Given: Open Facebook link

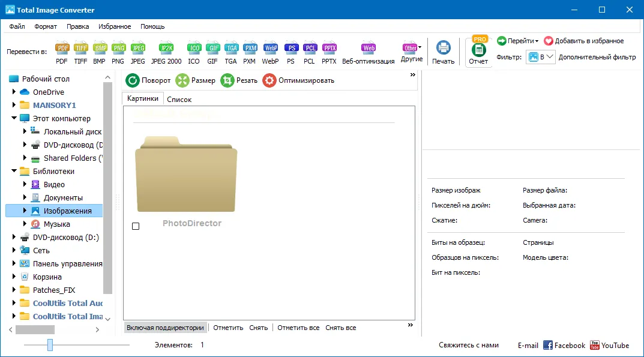Looking at the screenshot, I should [564, 346].
